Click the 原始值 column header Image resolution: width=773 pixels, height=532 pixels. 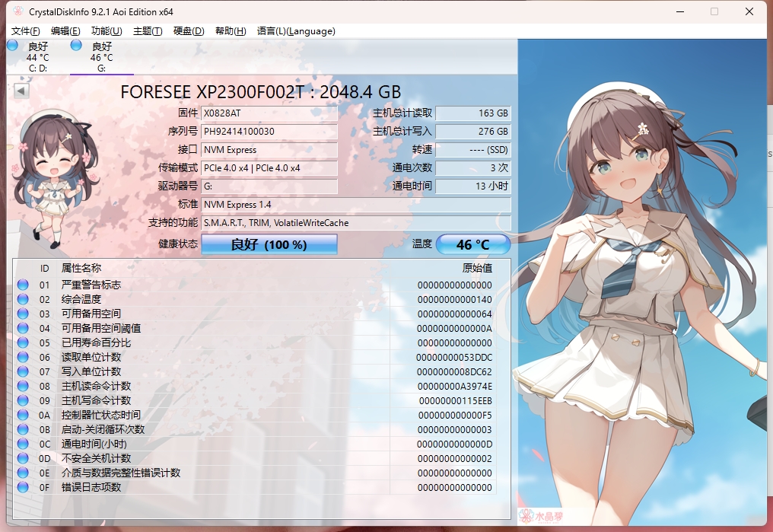477,268
